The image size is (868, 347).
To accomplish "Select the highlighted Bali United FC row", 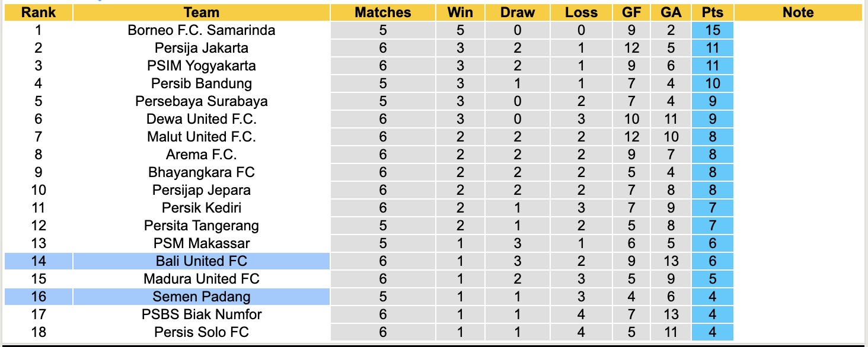I will [x=202, y=261].
